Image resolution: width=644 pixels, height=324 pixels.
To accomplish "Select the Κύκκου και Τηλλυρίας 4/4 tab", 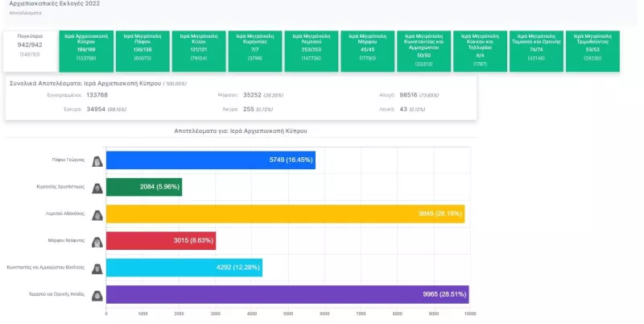I will click(480, 51).
